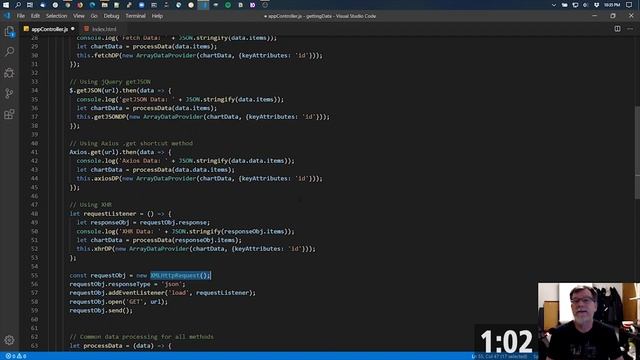
Task: Click the cursor position status bar entry
Action: [499, 356]
